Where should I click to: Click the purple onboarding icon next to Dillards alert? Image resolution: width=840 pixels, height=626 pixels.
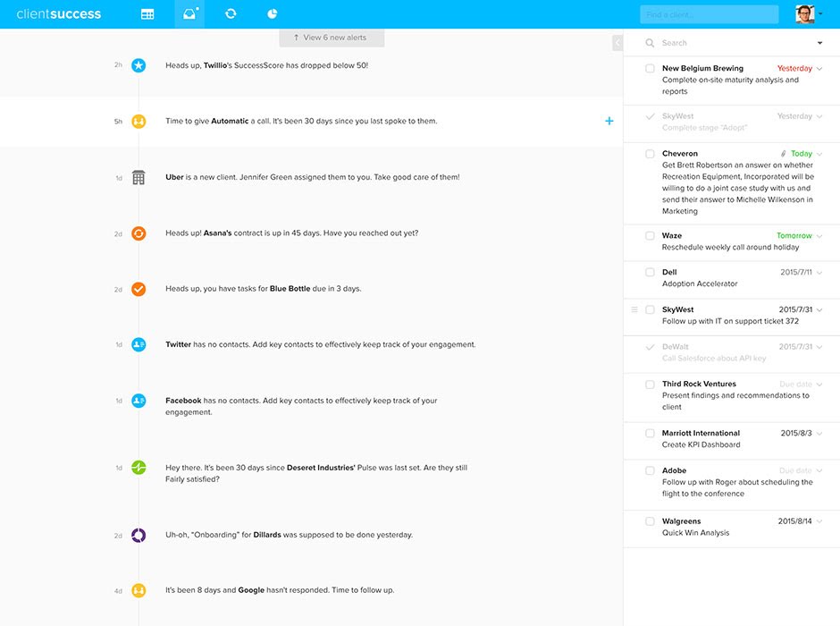click(x=139, y=534)
